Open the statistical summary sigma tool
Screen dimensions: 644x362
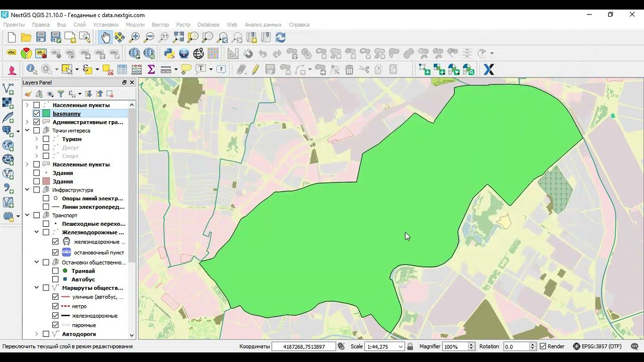click(x=151, y=69)
